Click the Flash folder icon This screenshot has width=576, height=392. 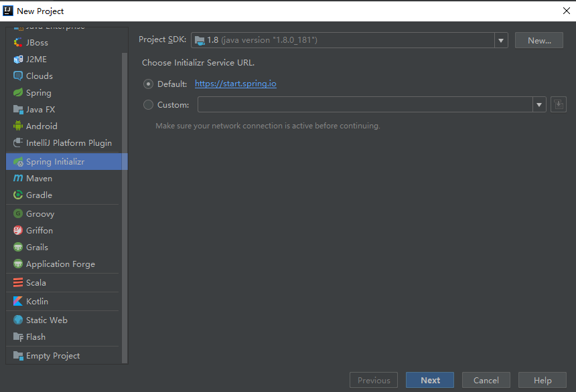pos(17,337)
